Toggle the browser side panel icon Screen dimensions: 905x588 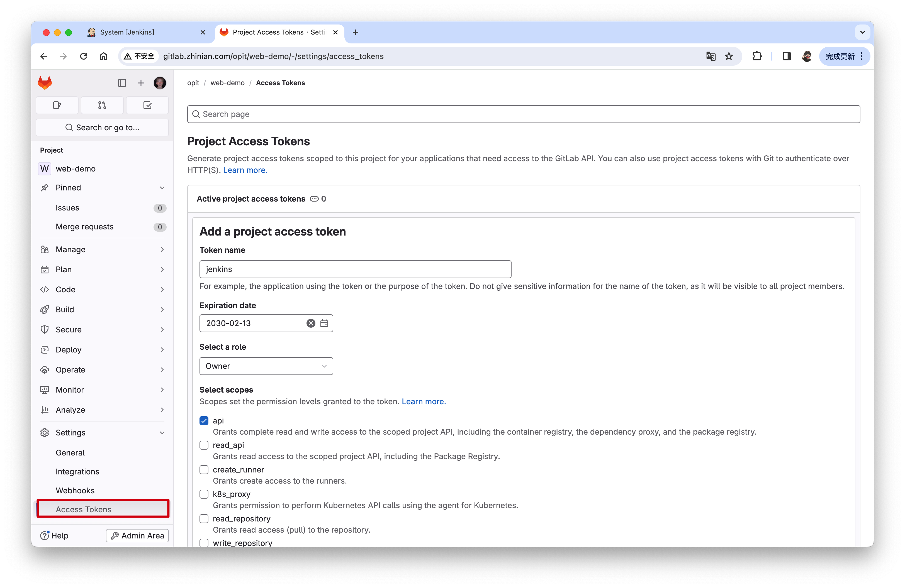click(786, 56)
